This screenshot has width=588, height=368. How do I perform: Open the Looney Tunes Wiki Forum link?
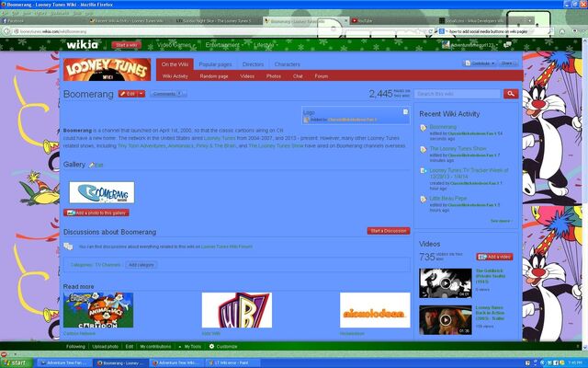[x=227, y=247]
